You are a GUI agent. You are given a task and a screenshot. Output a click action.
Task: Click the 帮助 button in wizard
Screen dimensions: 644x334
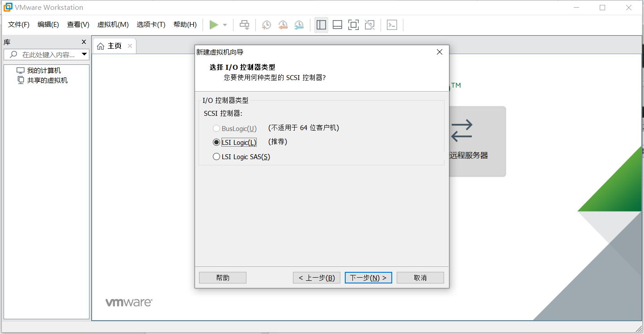pos(223,278)
